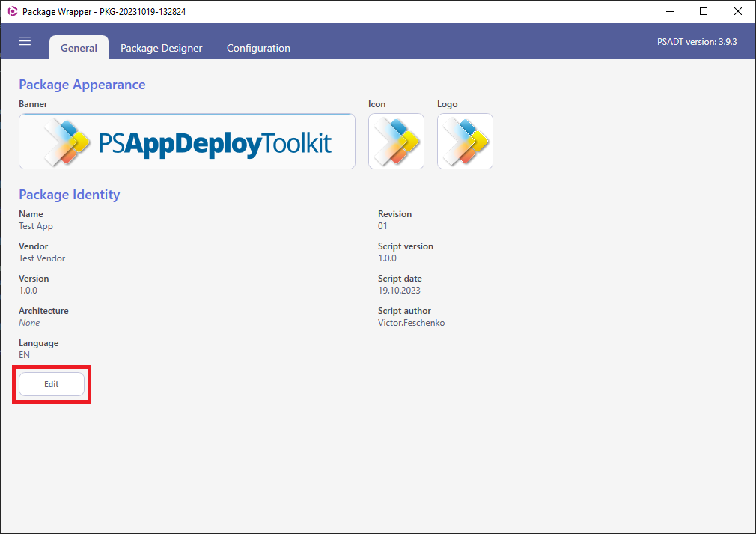Select the Icon thumbnail
This screenshot has width=756, height=534.
(396, 142)
